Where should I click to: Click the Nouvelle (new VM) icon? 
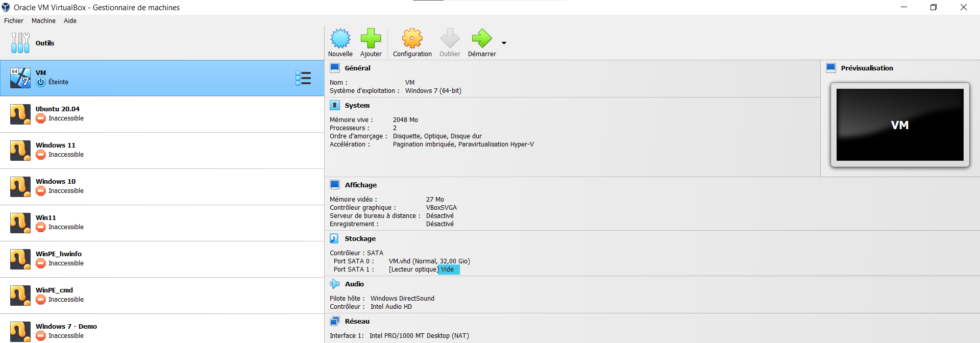click(x=340, y=39)
